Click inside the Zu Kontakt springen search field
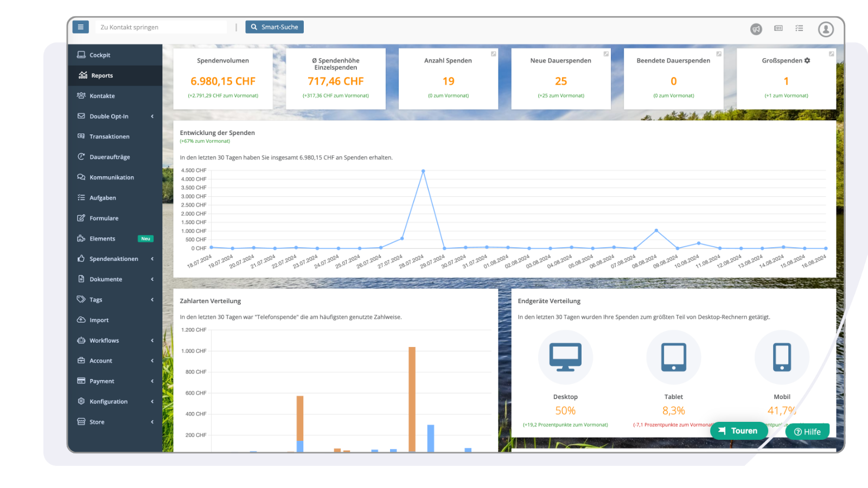The width and height of the screenshot is (868, 488). click(x=161, y=27)
